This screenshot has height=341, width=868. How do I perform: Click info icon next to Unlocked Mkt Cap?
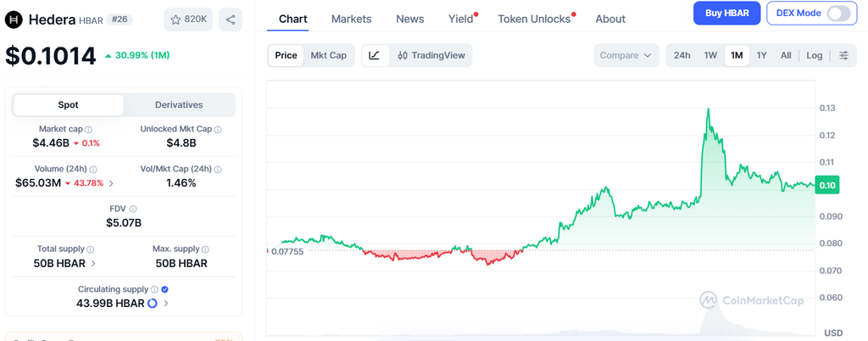tap(218, 130)
